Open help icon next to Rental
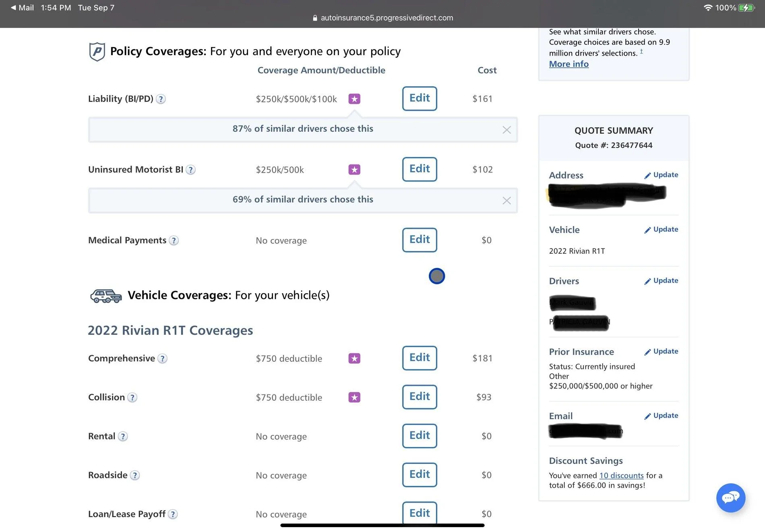The image size is (765, 532). [x=123, y=437]
